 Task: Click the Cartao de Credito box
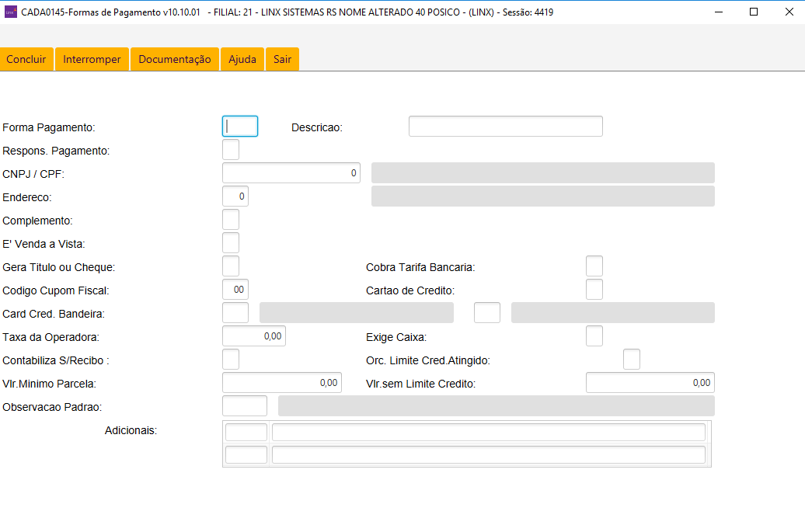click(x=594, y=290)
